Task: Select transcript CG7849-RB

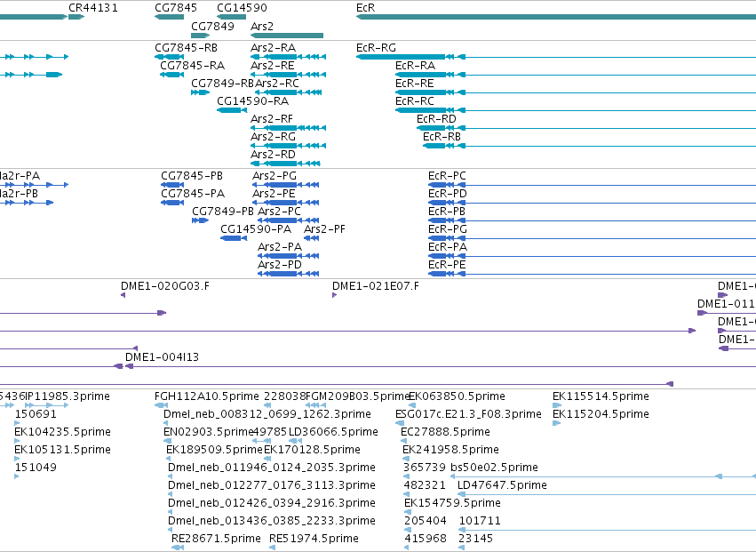Action: point(223,84)
